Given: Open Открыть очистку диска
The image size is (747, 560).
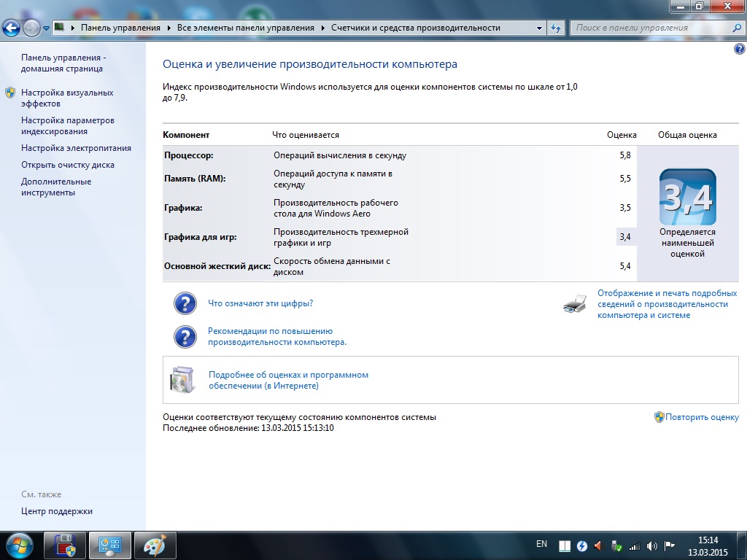Looking at the screenshot, I should tap(68, 165).
